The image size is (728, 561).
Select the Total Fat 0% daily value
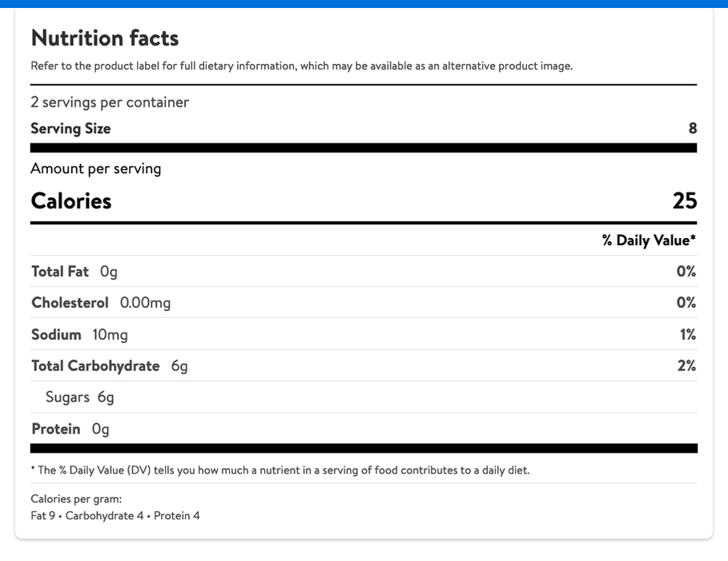tap(686, 272)
